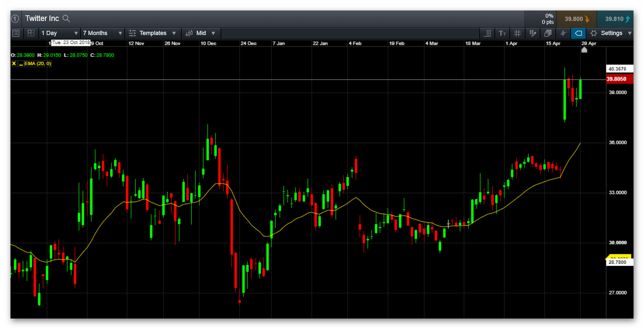Click the 28.7800 price axis label
644x329 pixels.
point(619,262)
